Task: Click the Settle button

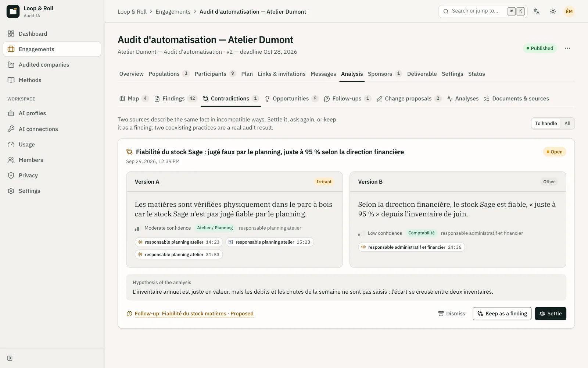Action: click(551, 314)
